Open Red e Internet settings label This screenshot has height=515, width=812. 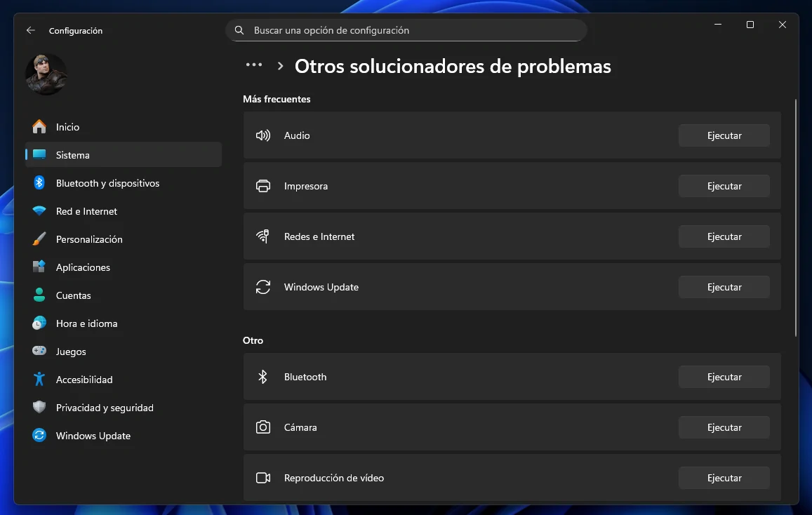tap(86, 211)
